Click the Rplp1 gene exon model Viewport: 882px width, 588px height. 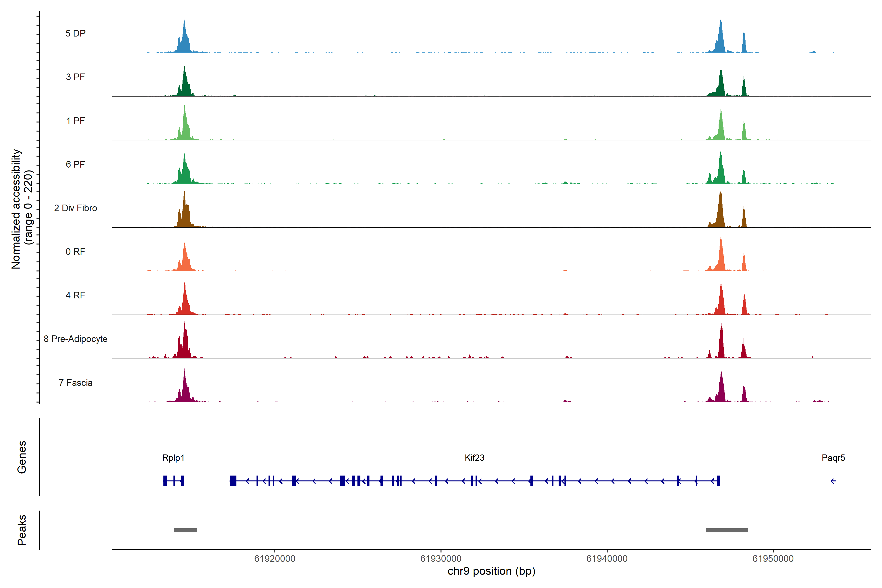click(x=174, y=481)
